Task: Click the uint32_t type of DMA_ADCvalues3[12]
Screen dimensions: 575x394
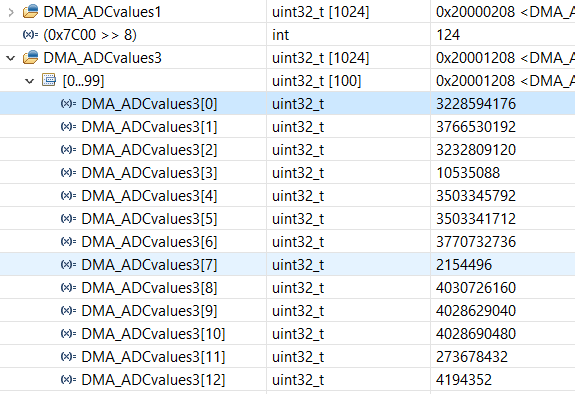Action: click(x=298, y=380)
